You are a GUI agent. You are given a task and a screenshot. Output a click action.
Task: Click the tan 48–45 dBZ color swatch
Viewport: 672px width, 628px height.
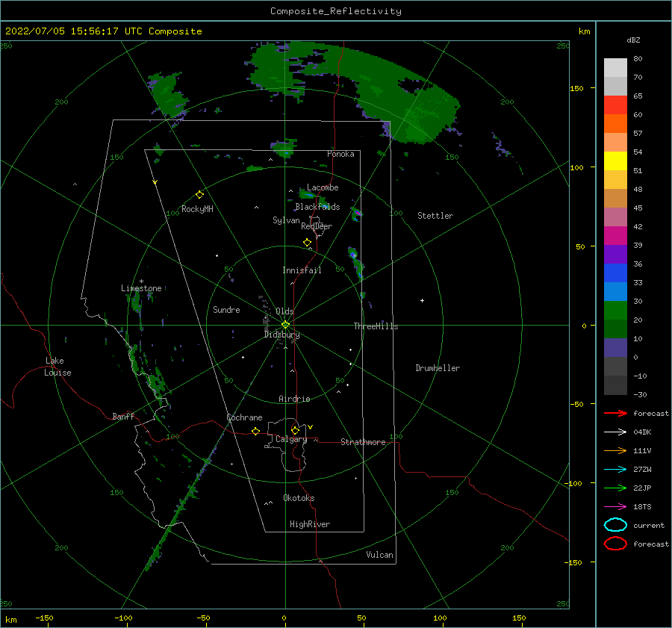click(615, 198)
